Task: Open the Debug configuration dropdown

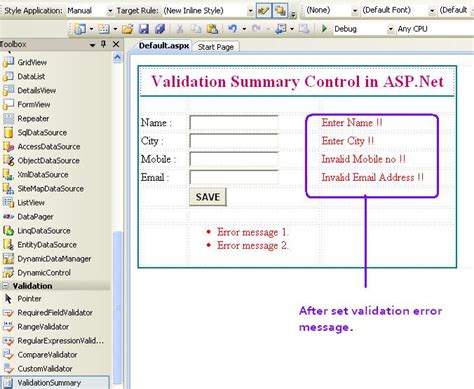Action: click(x=390, y=29)
